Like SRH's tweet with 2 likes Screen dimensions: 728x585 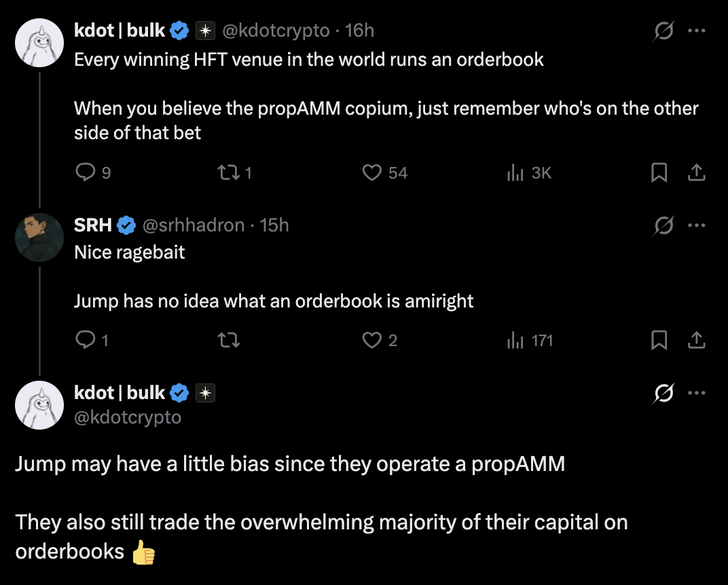[x=372, y=340]
